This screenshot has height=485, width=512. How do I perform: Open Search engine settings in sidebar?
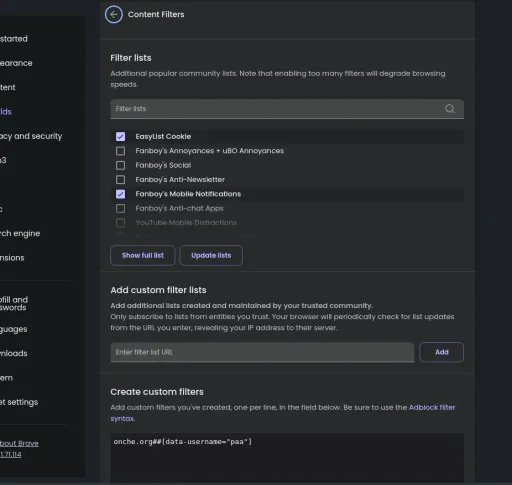pos(20,233)
